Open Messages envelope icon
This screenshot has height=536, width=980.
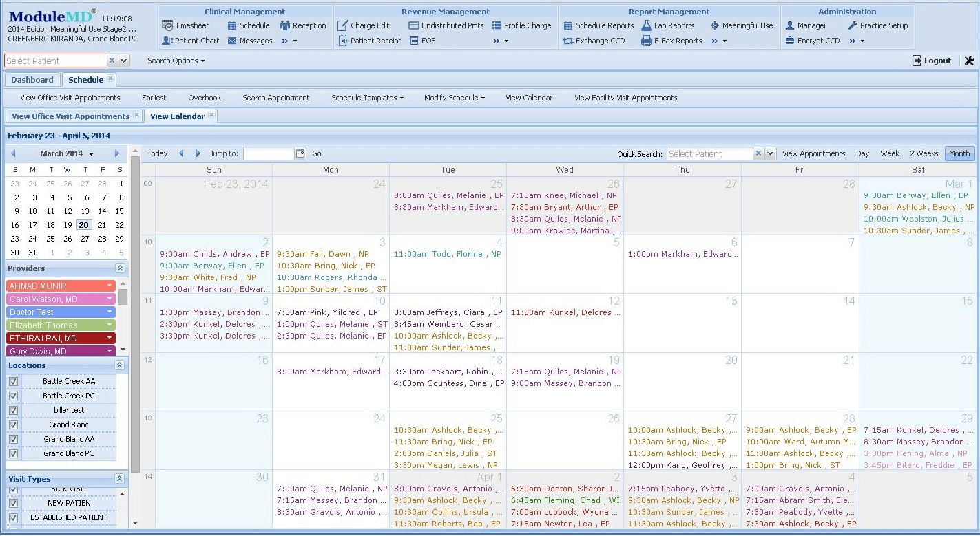(233, 41)
